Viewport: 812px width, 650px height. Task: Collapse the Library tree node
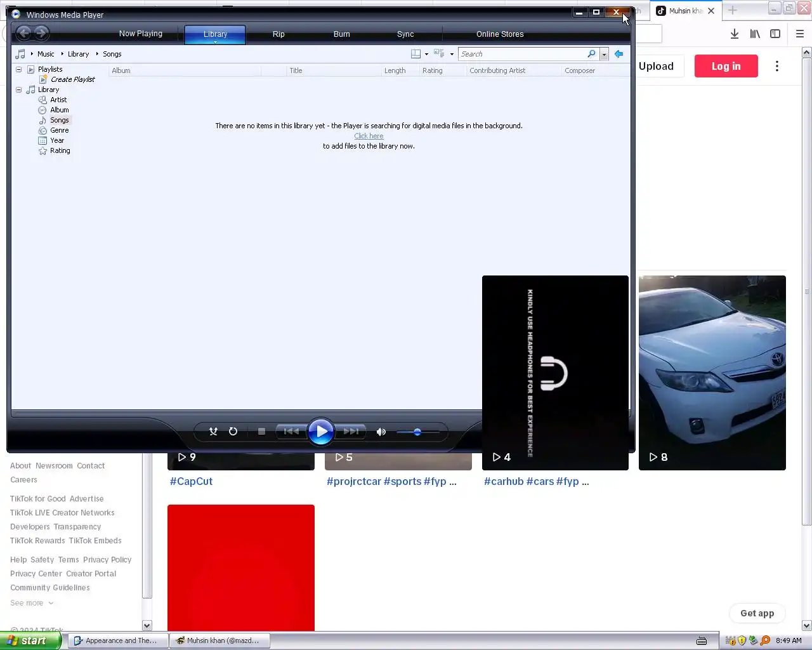coord(19,90)
